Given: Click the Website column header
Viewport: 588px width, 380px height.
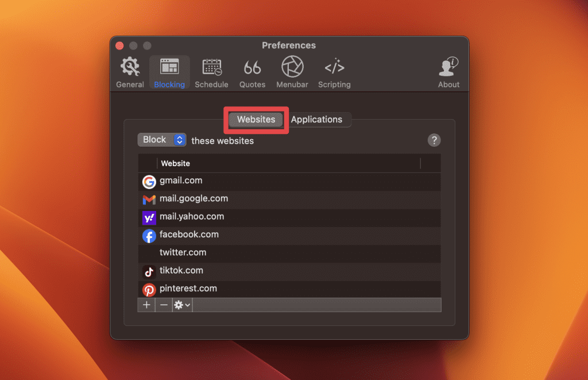Looking at the screenshot, I should pos(289,163).
